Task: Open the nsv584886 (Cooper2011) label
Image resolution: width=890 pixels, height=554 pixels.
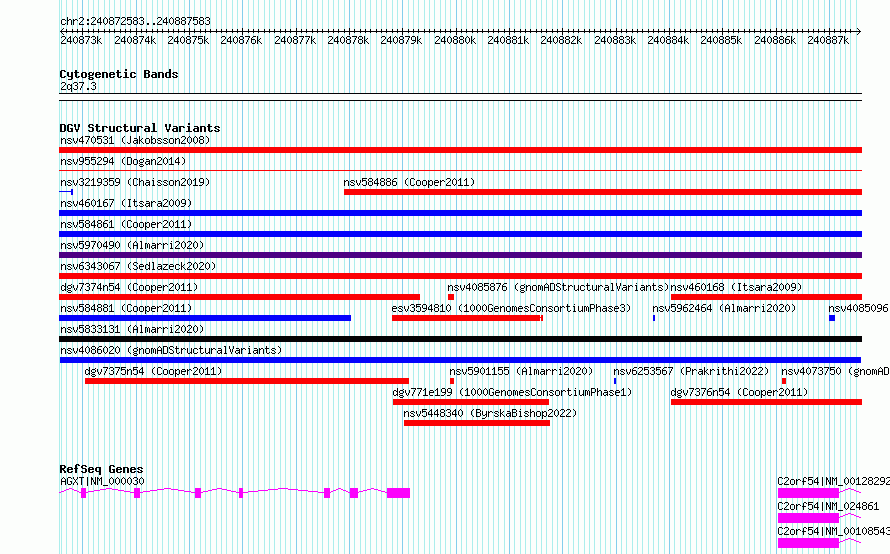Action: (x=409, y=182)
